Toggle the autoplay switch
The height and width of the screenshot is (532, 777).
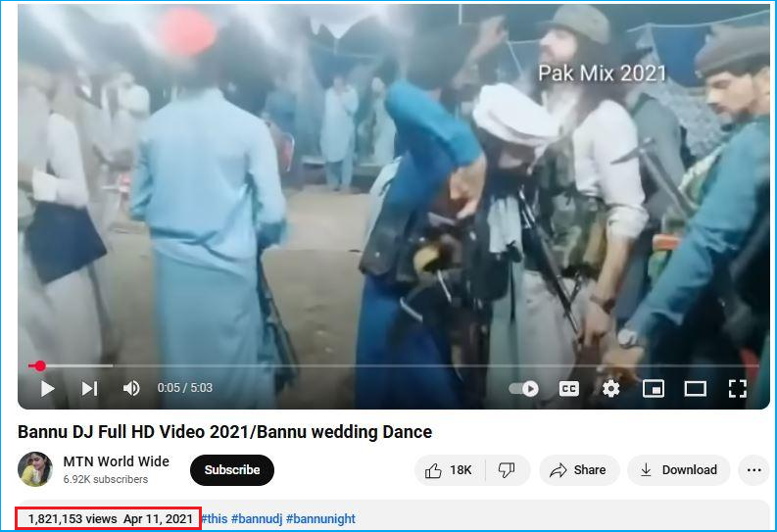524,389
